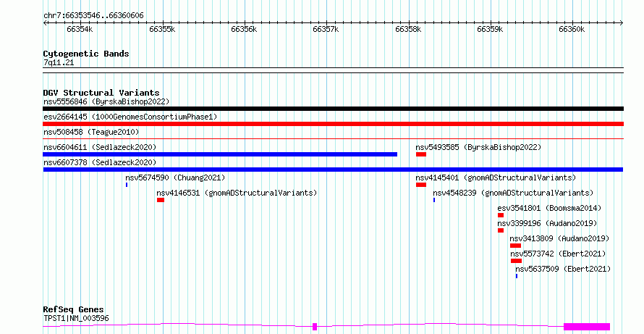
Task: Click the 66355k ruler tick label
Action: (x=162, y=29)
